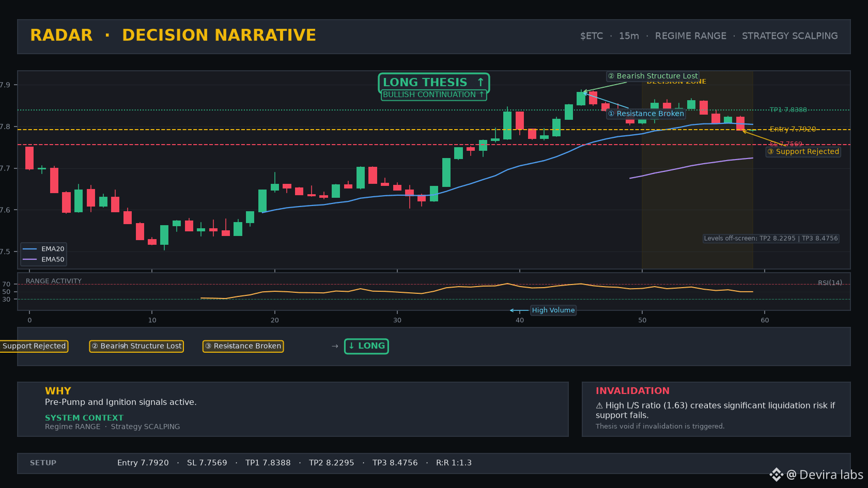Image resolution: width=868 pixels, height=488 pixels.
Task: Click the $ETC ticker in header
Action: 592,36
